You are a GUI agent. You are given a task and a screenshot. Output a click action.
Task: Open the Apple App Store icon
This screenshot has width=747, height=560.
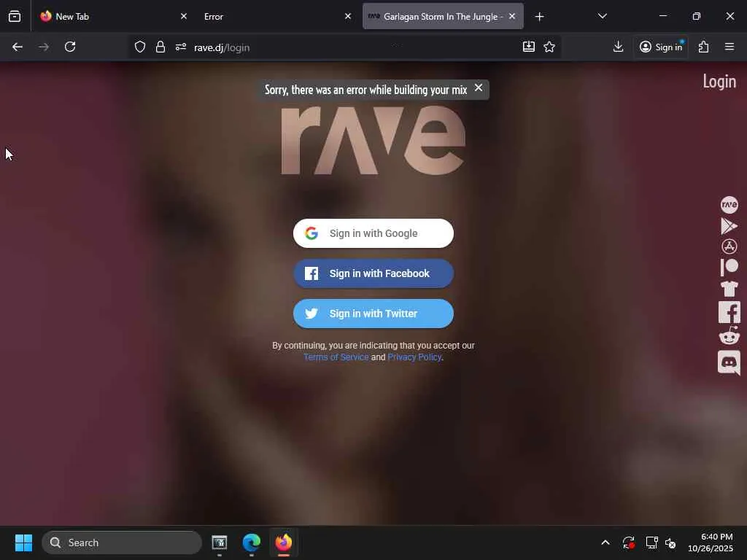coord(729,246)
